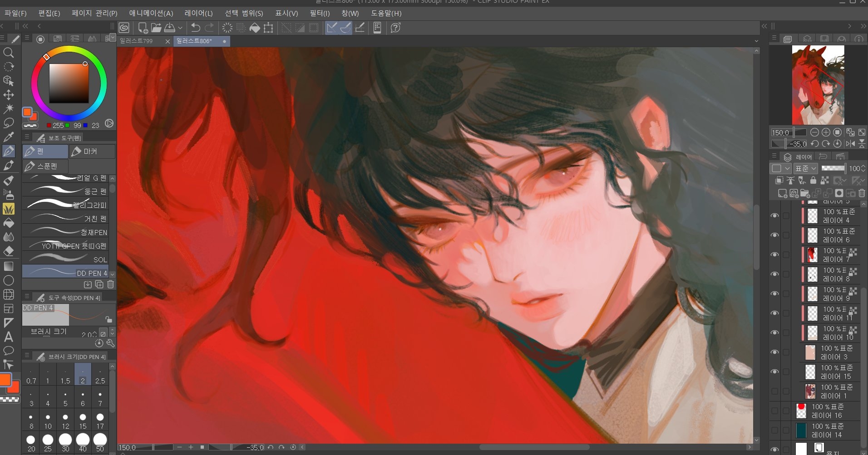
Task: Click the new raster layer icon
Action: tap(782, 194)
